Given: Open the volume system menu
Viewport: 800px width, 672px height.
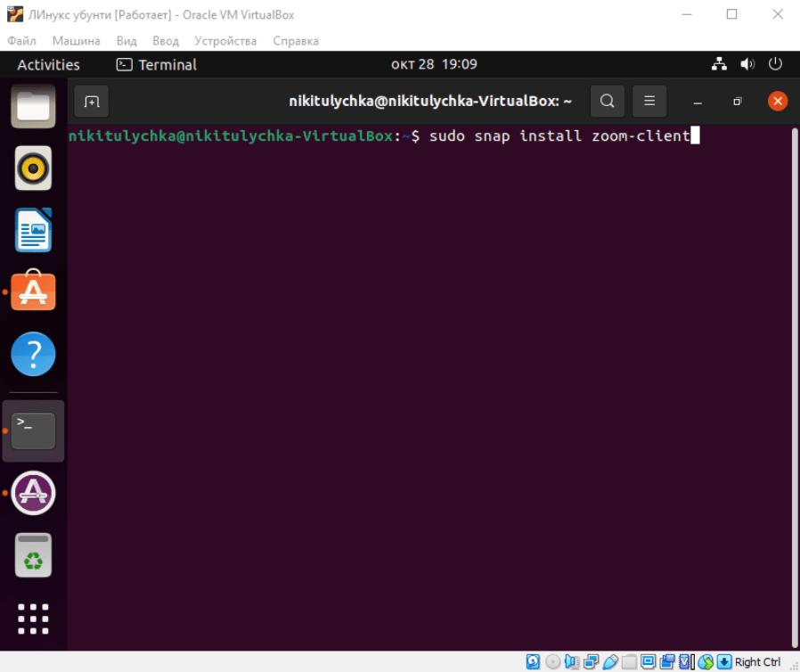Looking at the screenshot, I should 747,64.
